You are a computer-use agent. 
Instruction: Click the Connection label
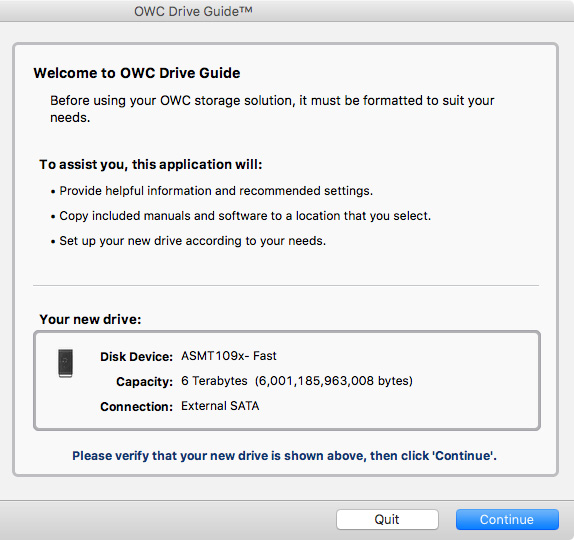pos(137,406)
